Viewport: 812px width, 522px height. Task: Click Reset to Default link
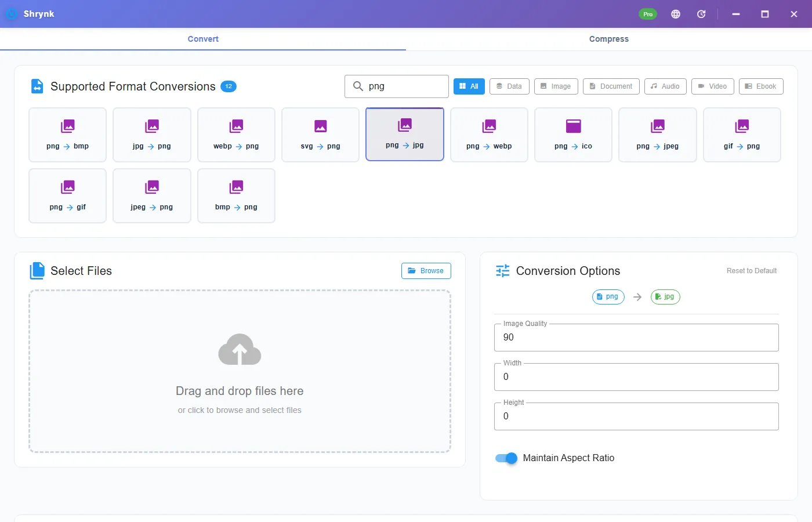752,271
